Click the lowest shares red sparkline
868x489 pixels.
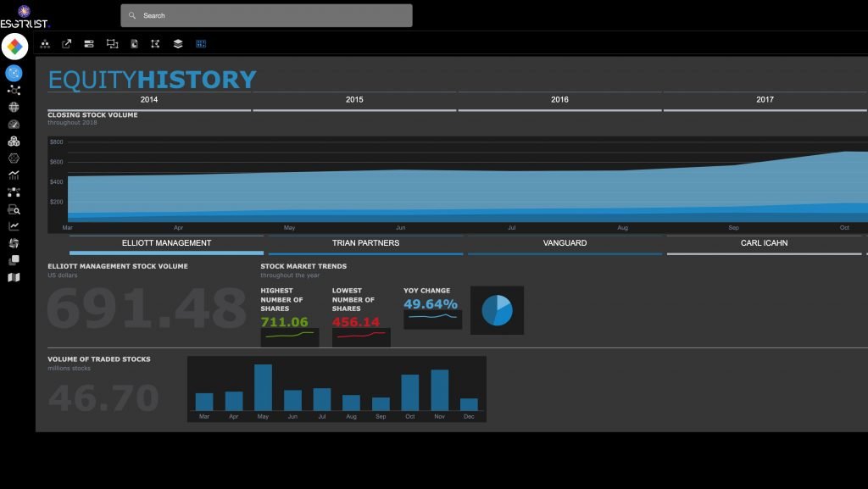coord(361,337)
